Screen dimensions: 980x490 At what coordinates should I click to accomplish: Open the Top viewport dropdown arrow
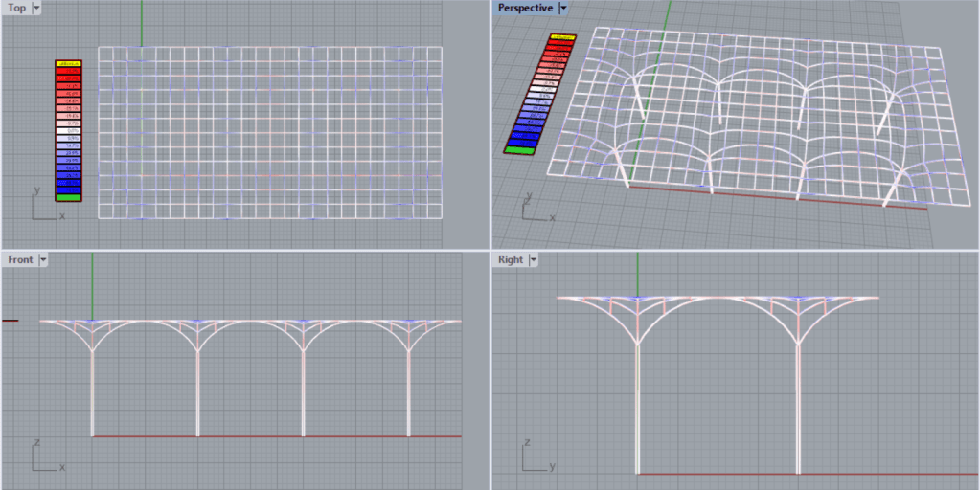click(36, 8)
